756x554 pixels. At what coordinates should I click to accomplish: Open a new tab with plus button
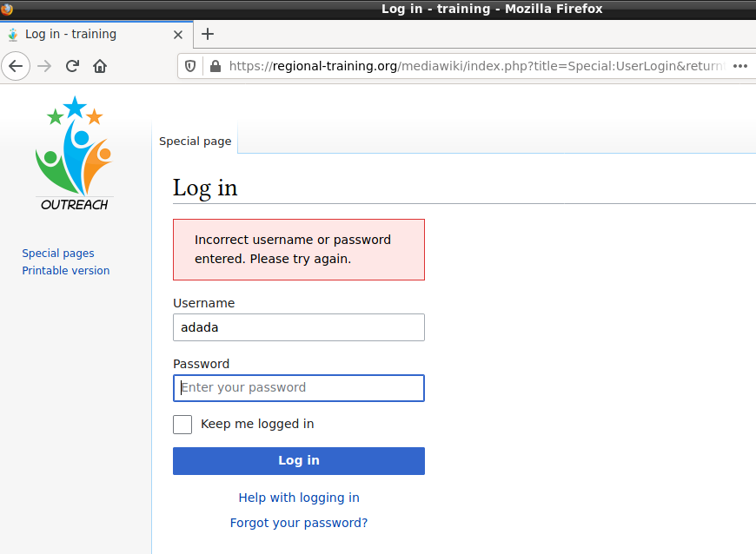(x=208, y=35)
